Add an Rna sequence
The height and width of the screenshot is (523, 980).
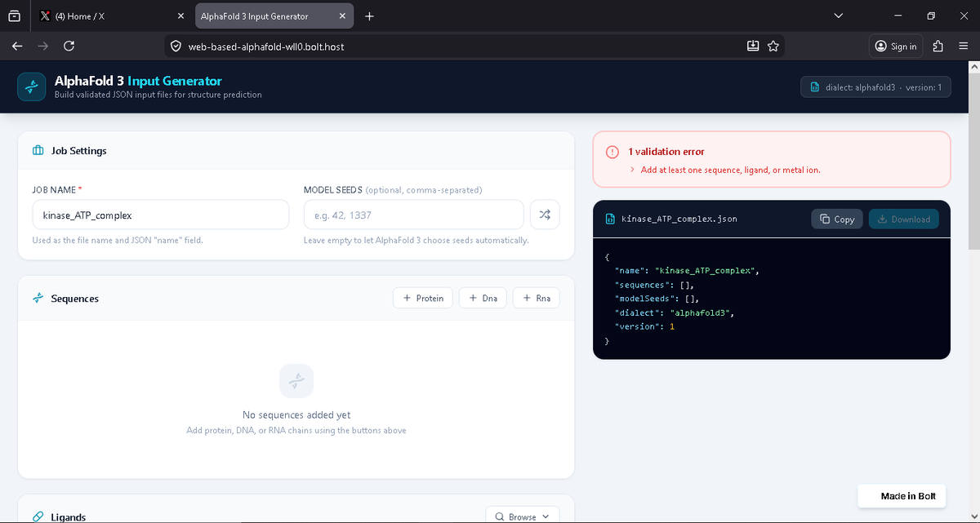(537, 298)
